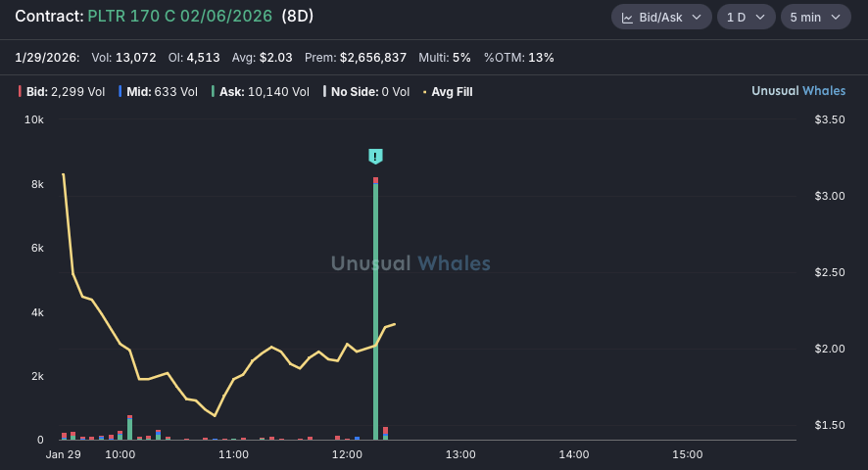Toggle the No Side volume legend series
The width and height of the screenshot is (868, 470).
pyautogui.click(x=366, y=92)
